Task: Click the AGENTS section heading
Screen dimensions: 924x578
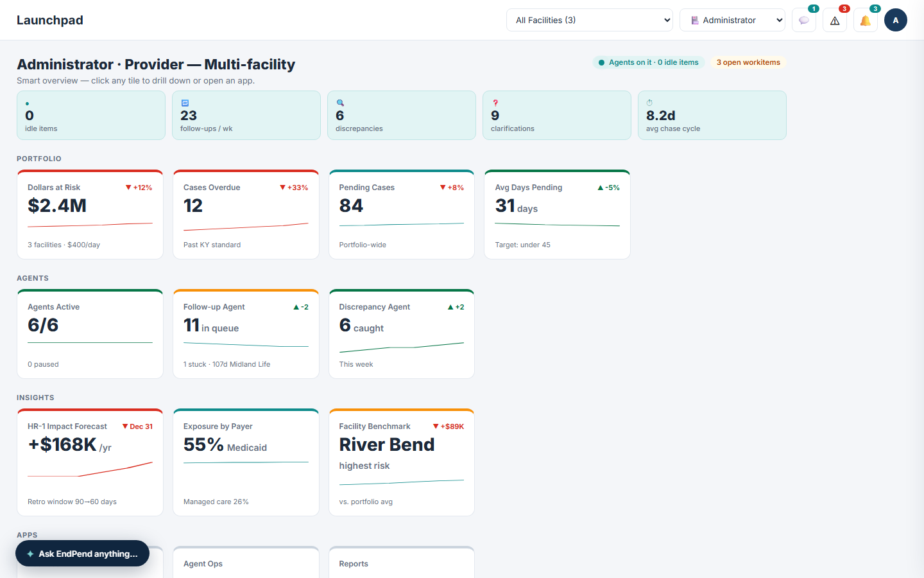Action: pos(33,278)
